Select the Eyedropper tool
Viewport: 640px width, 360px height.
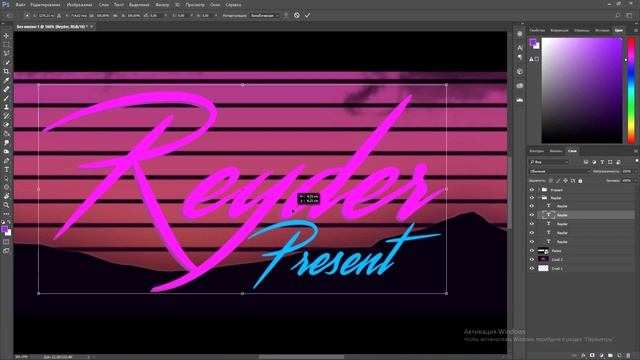tap(6, 80)
